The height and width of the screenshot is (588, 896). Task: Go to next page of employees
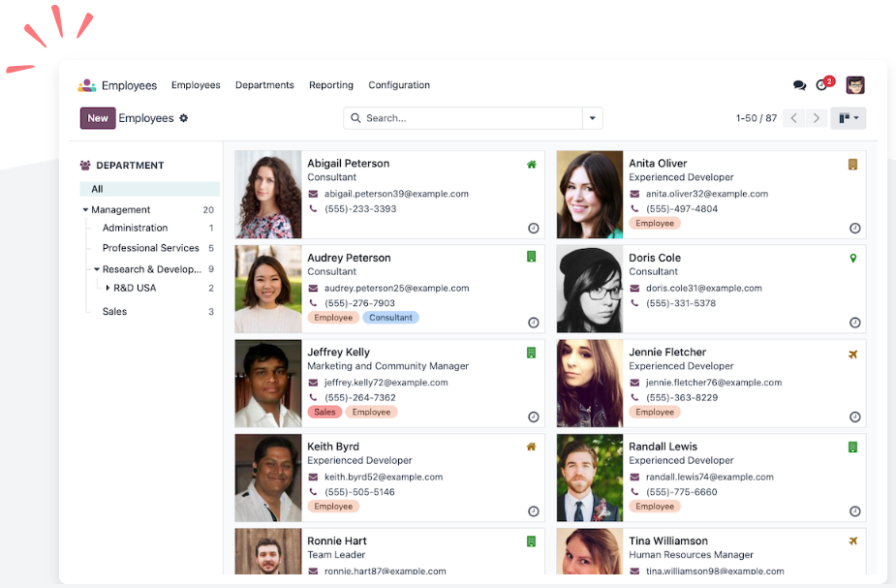pyautogui.click(x=817, y=118)
